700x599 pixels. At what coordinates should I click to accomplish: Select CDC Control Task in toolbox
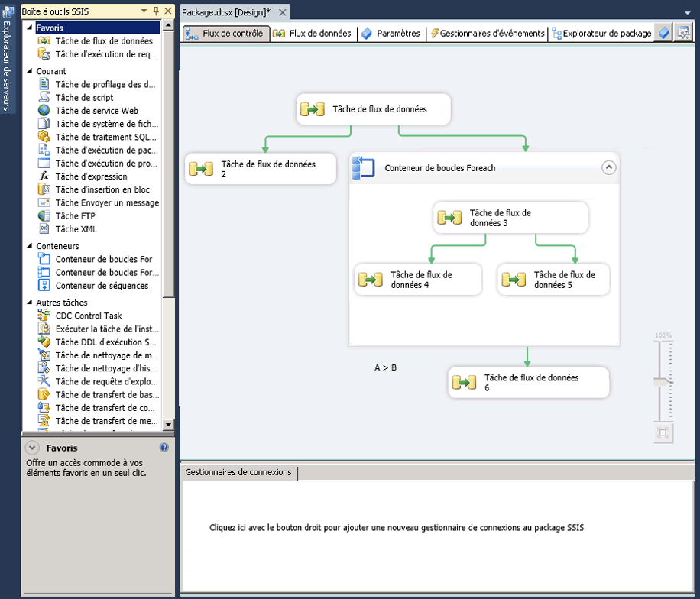[x=88, y=316]
